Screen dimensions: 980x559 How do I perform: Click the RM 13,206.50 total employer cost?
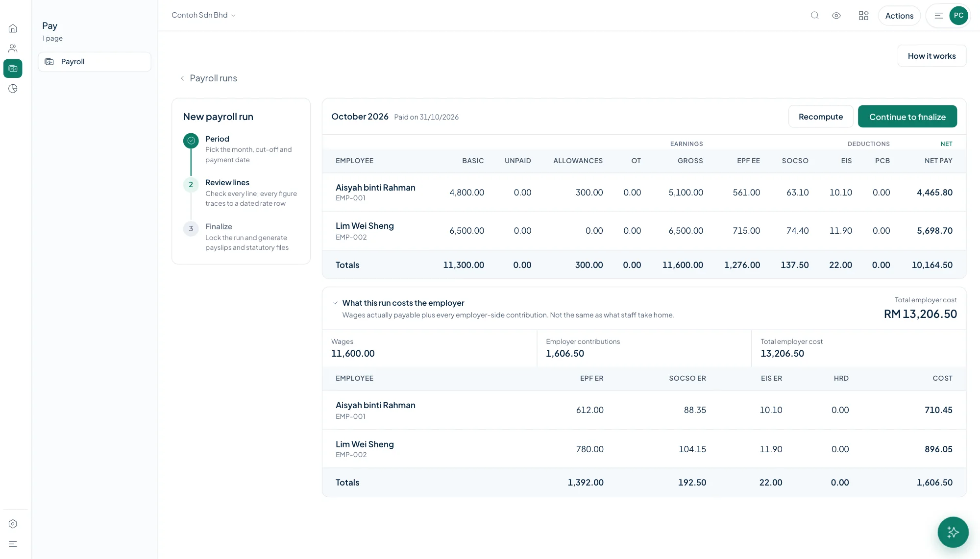[x=920, y=314]
